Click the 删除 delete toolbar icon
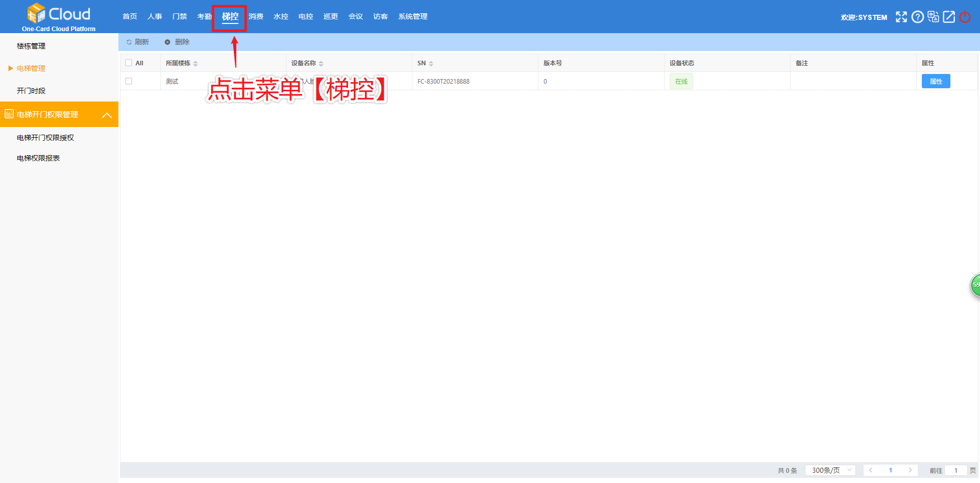The height and width of the screenshot is (483, 980). click(x=167, y=42)
